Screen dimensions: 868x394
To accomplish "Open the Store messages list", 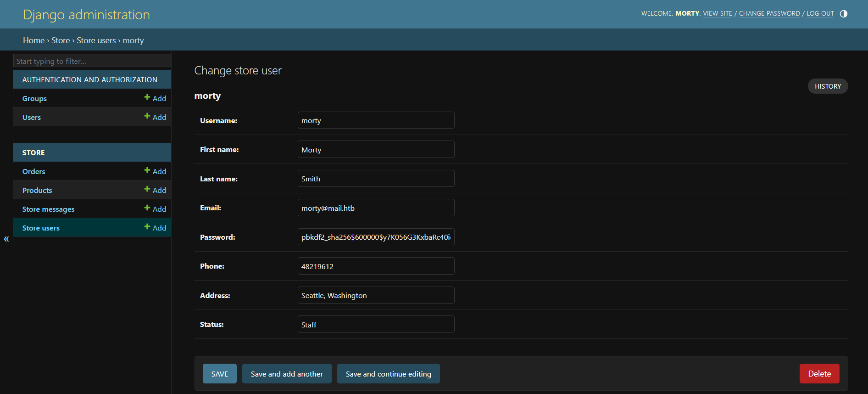I will tap(48, 209).
